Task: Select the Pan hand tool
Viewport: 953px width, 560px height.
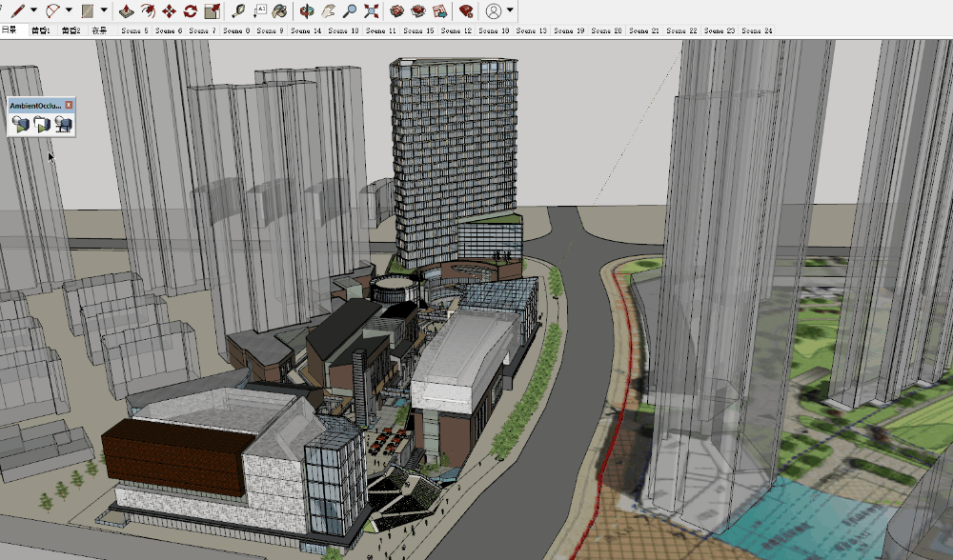Action: point(328,11)
